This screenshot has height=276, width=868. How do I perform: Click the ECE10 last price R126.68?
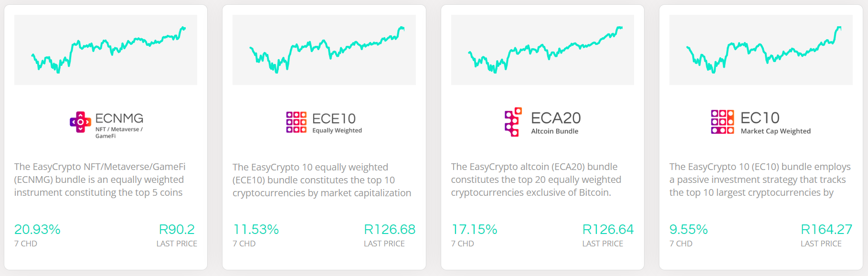coord(390,230)
